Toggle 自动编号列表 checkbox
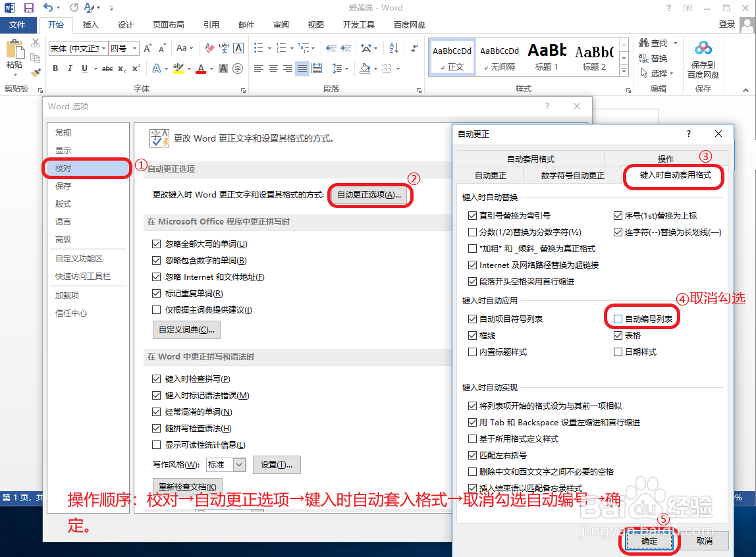Image resolution: width=756 pixels, height=557 pixels. point(618,319)
